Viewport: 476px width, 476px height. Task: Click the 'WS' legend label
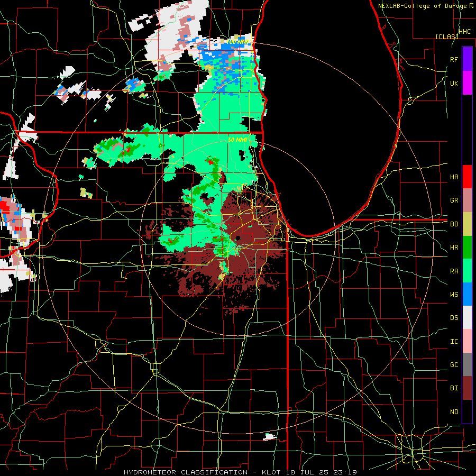coord(454,295)
